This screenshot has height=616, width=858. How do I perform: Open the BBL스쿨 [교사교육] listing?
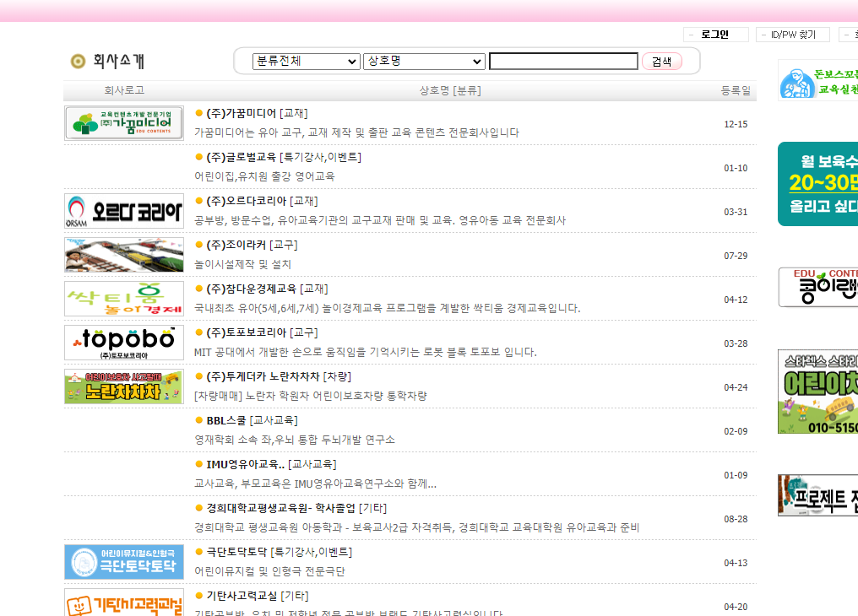[x=252, y=420]
